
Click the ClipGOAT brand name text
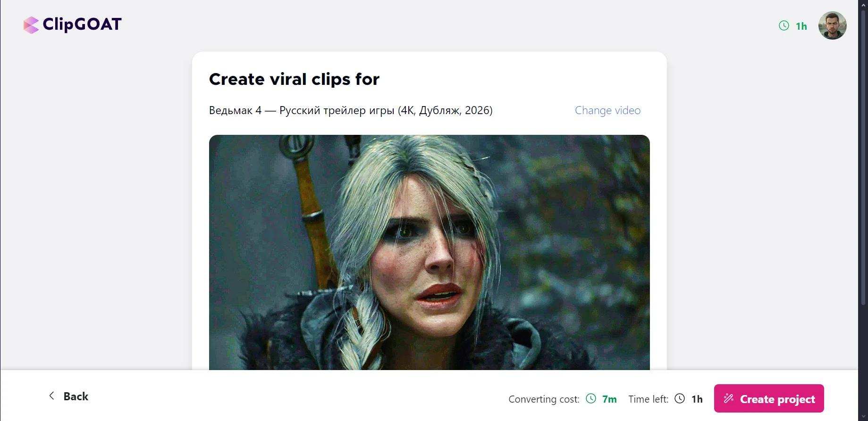pos(82,24)
